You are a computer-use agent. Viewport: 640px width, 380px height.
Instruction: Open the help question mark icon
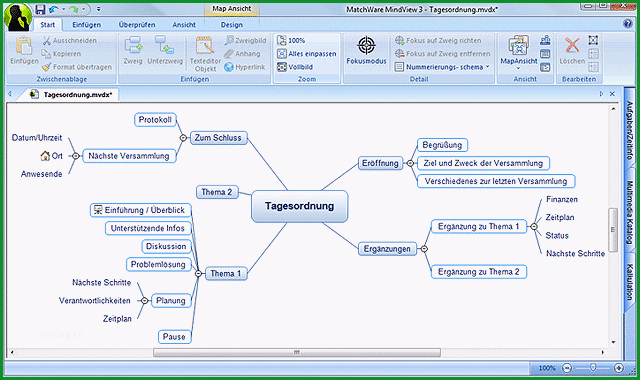click(628, 24)
